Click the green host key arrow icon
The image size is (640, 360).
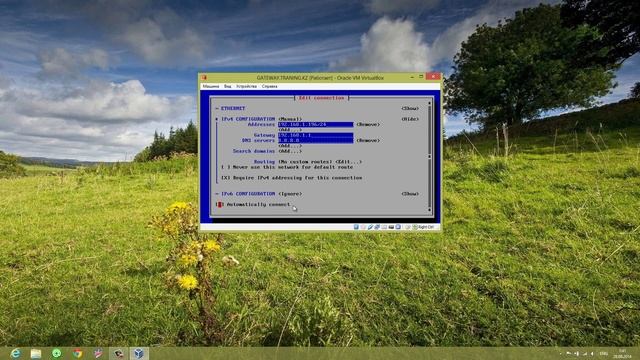tap(415, 227)
